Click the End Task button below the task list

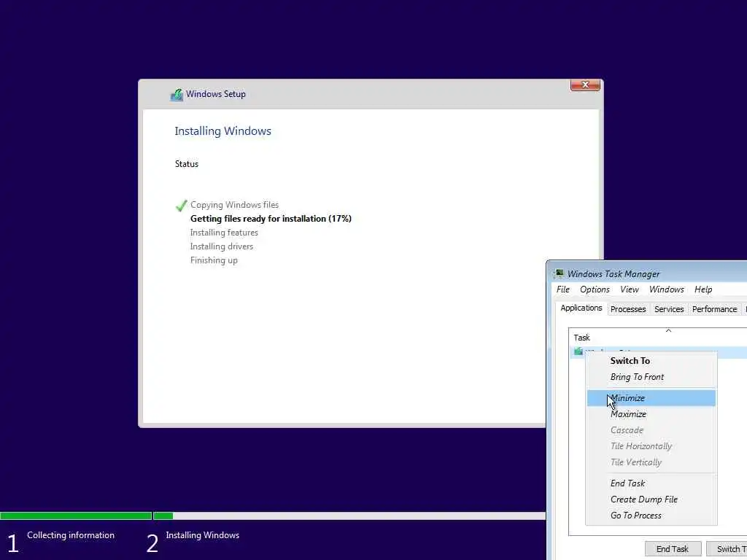672,549
